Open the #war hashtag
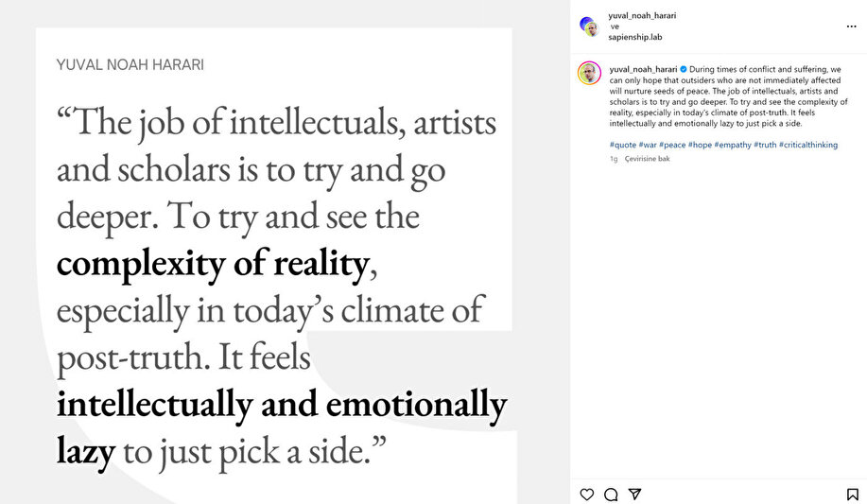This screenshot has height=504, width=867. [648, 145]
